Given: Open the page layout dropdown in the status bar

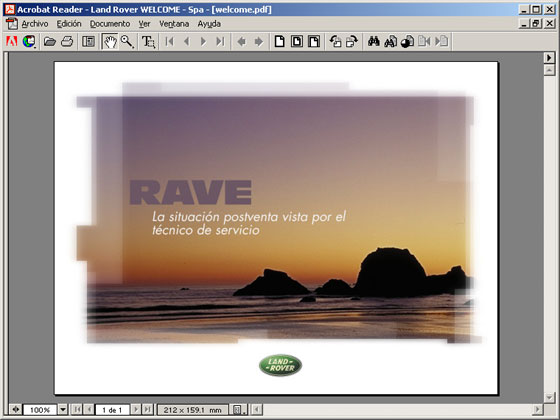Looking at the screenshot, I should [238, 409].
